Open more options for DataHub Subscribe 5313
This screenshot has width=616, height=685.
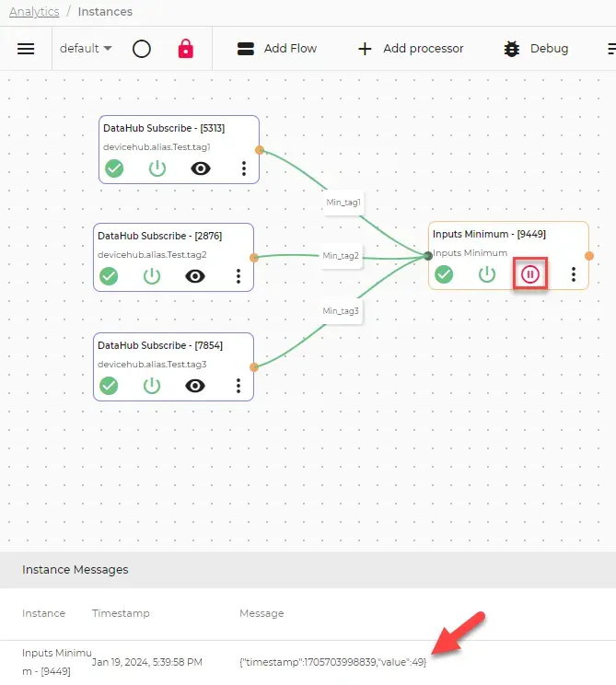click(x=244, y=168)
